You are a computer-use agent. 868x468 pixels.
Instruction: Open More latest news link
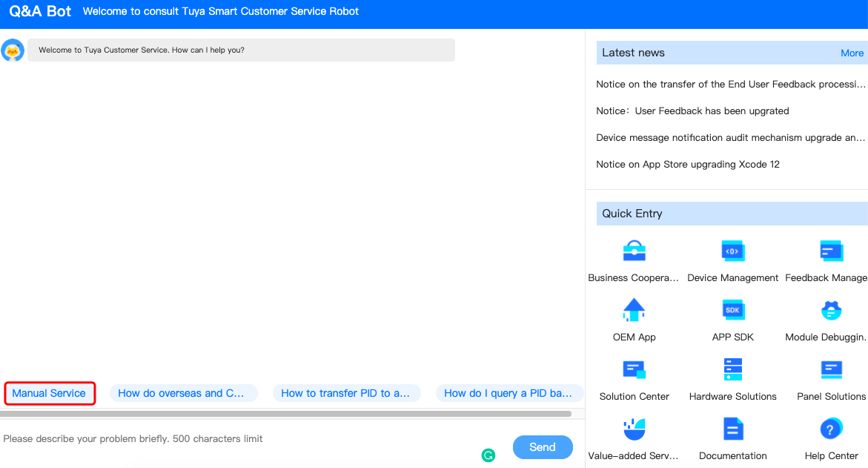[x=852, y=53]
